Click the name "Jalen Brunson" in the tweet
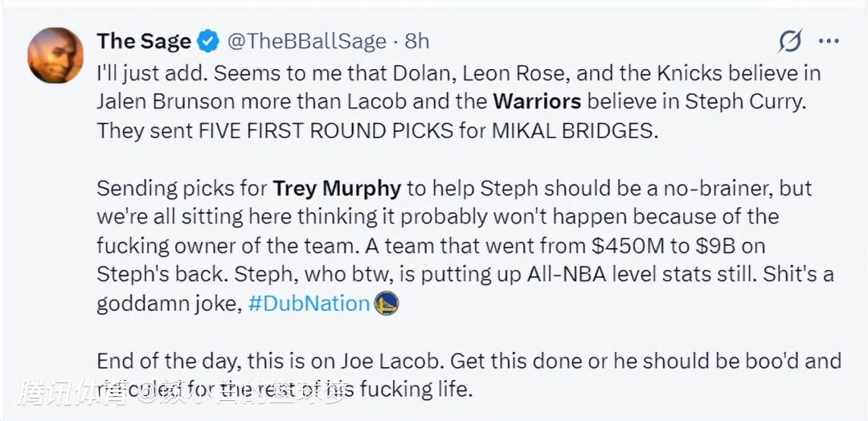Viewport: 868px width, 421px height. click(x=166, y=102)
